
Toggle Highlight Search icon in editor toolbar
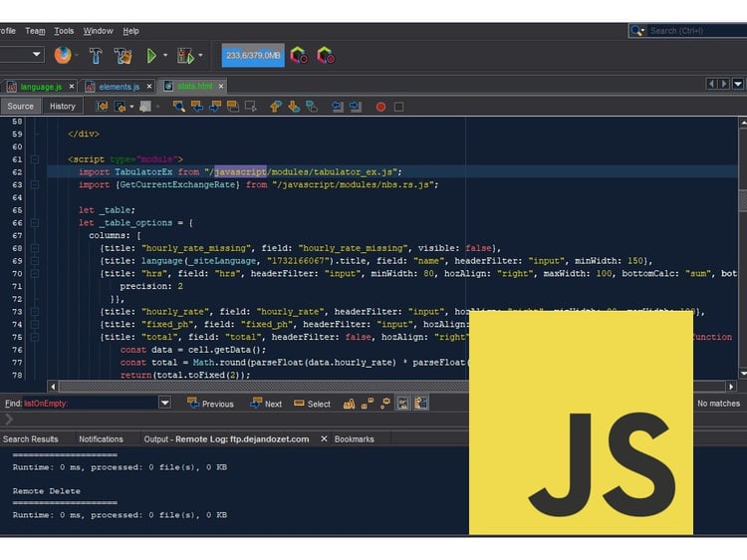click(x=233, y=107)
